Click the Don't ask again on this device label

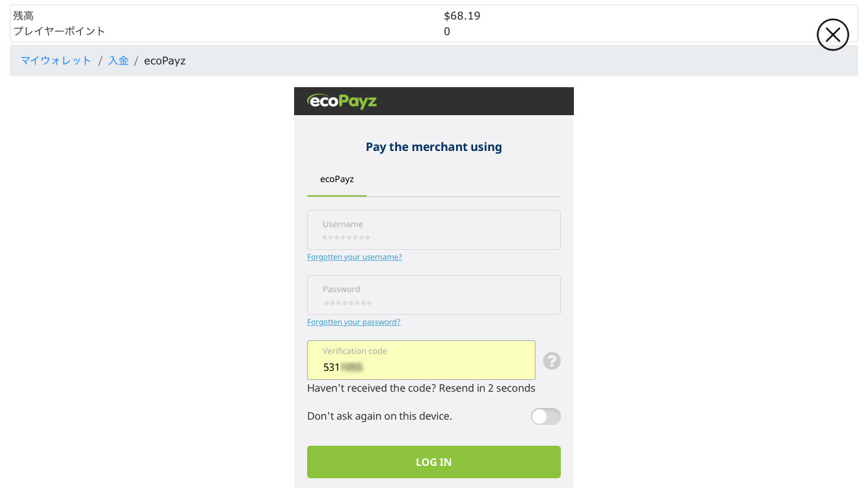pos(379,416)
